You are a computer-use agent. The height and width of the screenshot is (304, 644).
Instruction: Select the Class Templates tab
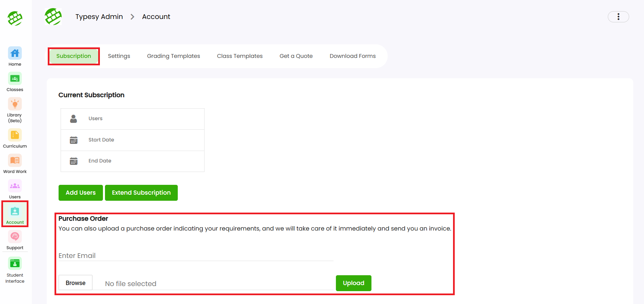point(240,56)
